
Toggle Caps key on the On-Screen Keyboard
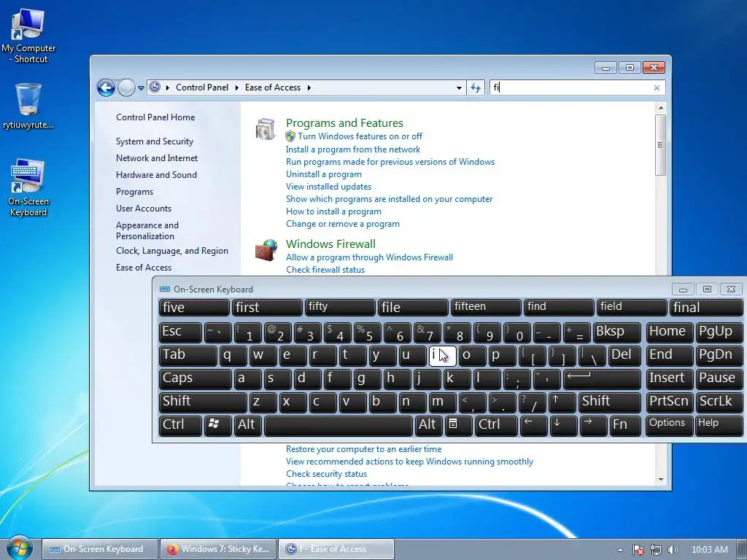195,379
